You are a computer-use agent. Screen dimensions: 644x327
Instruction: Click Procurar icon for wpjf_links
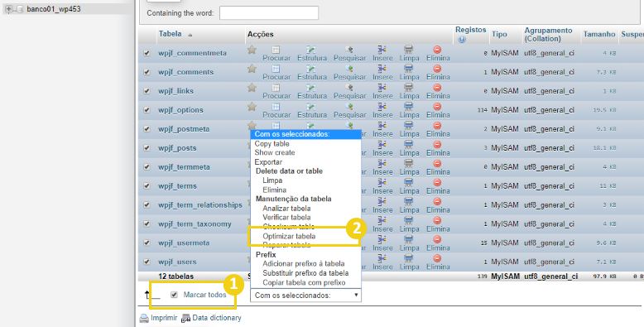pyautogui.click(x=276, y=88)
